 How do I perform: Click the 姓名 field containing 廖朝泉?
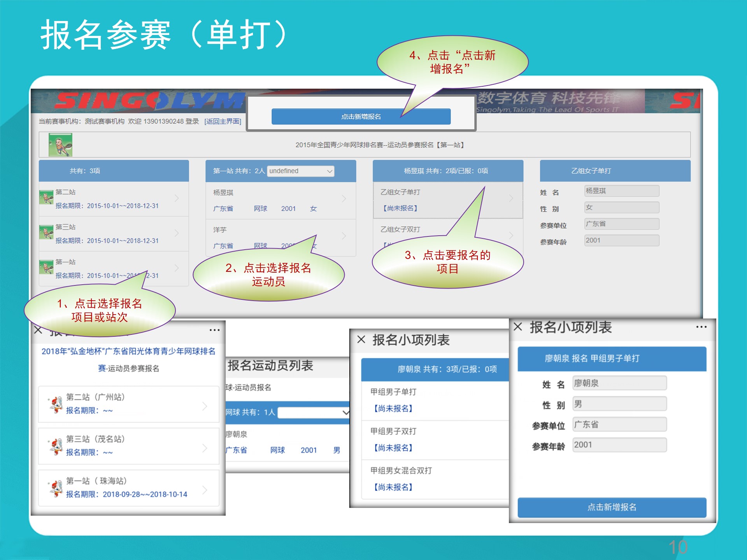pos(619,383)
